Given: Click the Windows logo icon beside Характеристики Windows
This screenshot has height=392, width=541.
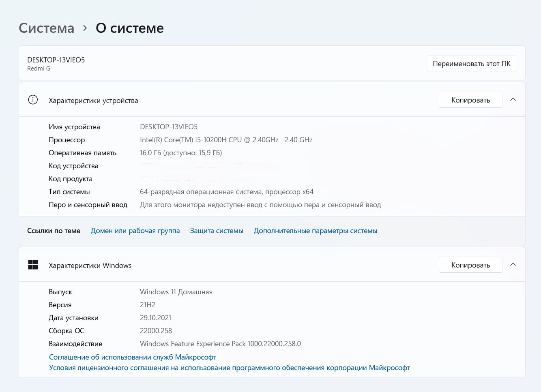Looking at the screenshot, I should coord(33,265).
